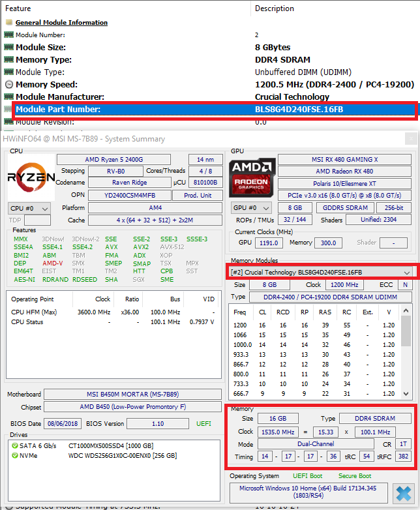The width and height of the screenshot is (420, 510).
Task: Click the 810100B µCU field
Action: 205,183
